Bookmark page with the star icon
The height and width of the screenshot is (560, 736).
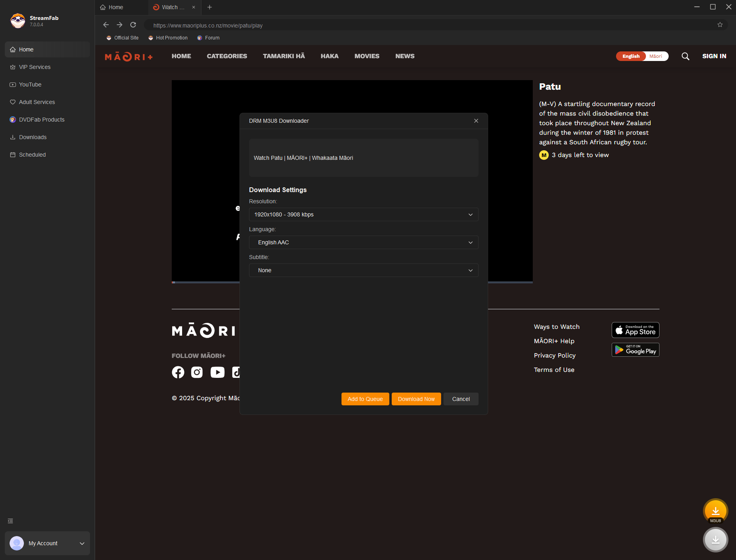pyautogui.click(x=720, y=25)
